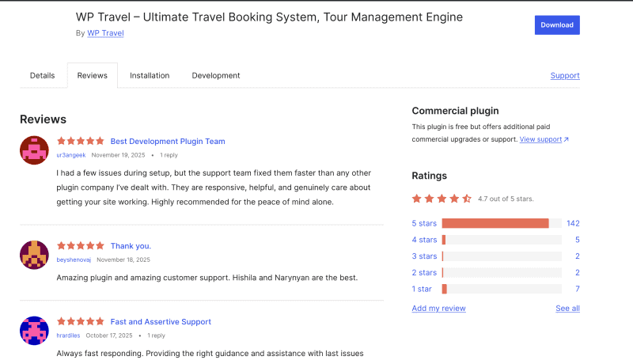
Task: Filter reviews by 1 star
Action: coord(422,289)
